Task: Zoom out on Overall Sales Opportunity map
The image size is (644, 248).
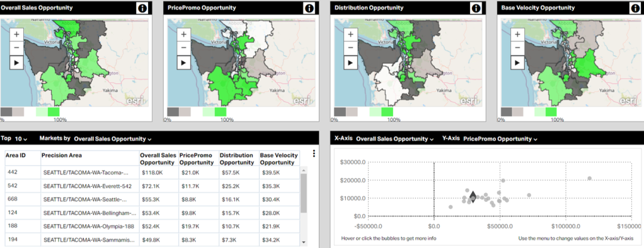Action: click(x=16, y=47)
